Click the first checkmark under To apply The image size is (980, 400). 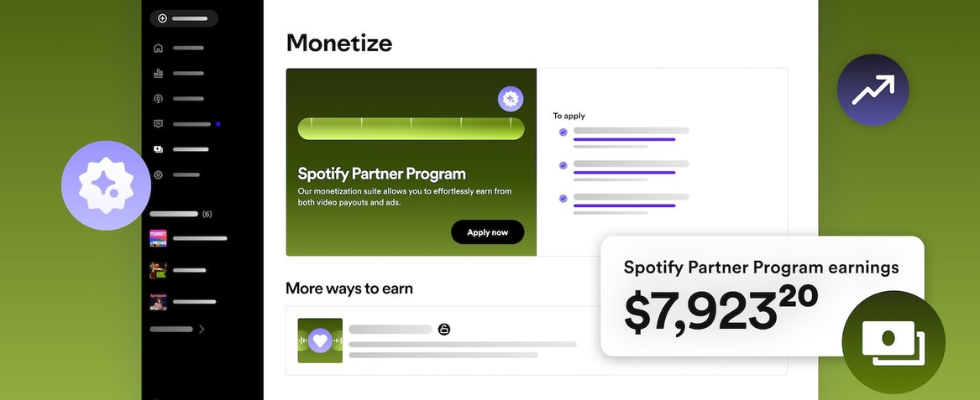(x=563, y=132)
